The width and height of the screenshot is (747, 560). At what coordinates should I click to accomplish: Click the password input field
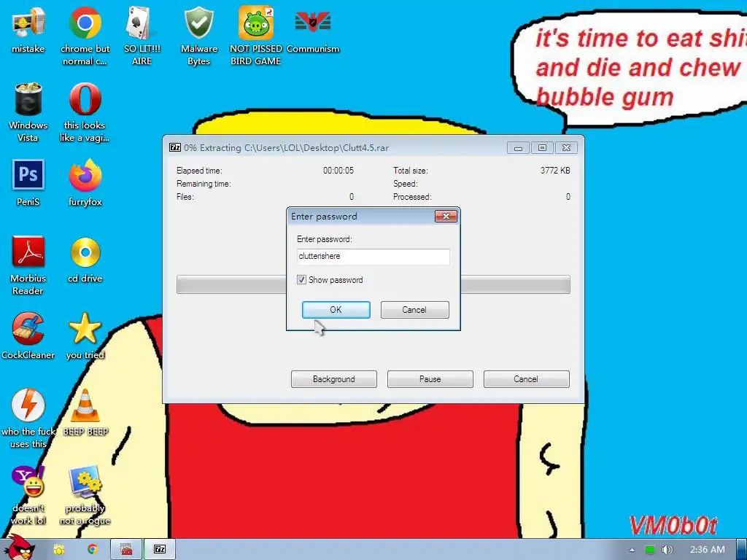[x=373, y=256]
